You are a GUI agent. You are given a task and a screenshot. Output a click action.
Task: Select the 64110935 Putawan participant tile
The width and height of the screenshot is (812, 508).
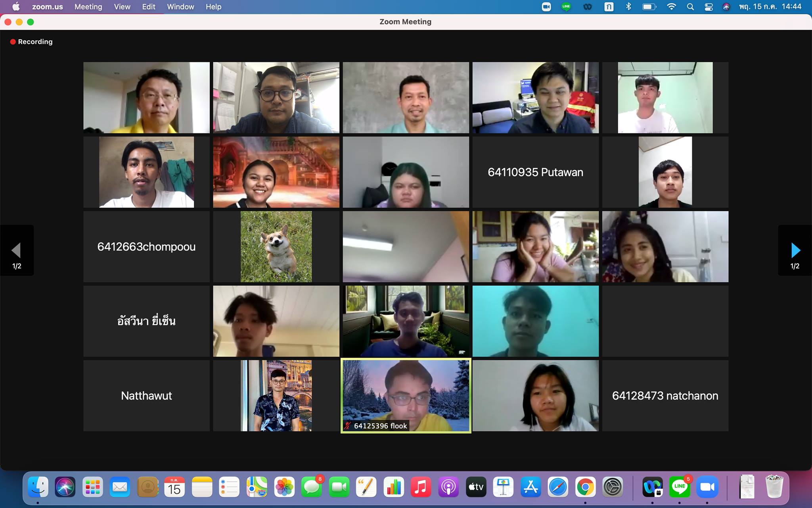coord(535,172)
